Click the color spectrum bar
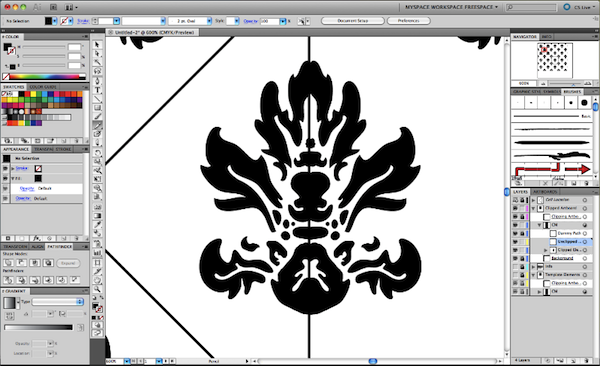Screen dimensions: 600x366 tap(44, 77)
